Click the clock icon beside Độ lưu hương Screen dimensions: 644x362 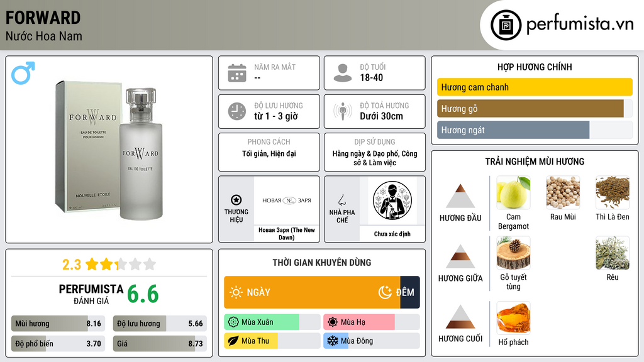[237, 111]
